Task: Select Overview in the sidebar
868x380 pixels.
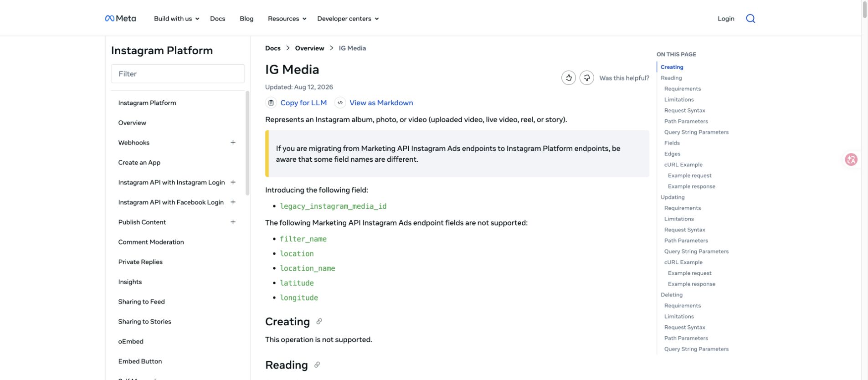Action: (x=132, y=123)
